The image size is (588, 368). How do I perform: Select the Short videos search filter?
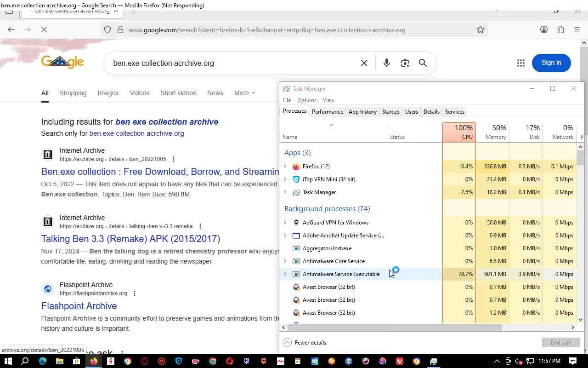click(178, 93)
